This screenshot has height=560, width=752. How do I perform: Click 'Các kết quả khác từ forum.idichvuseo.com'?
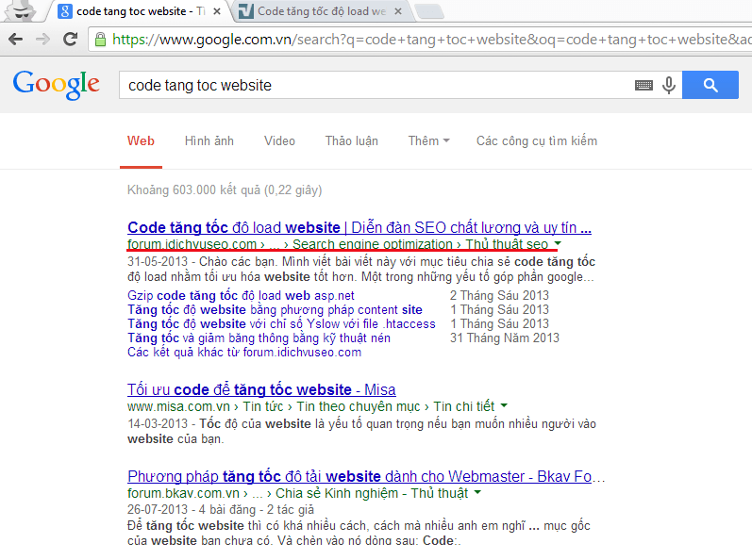[x=244, y=352]
